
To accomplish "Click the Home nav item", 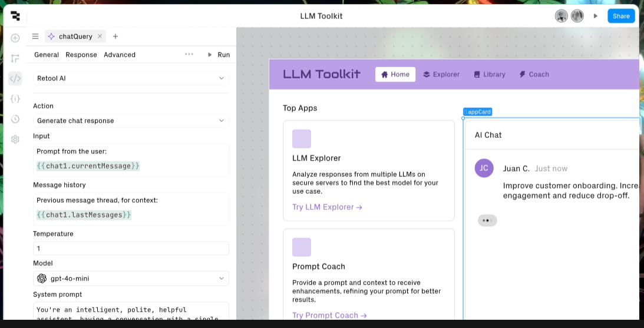I will click(x=395, y=74).
